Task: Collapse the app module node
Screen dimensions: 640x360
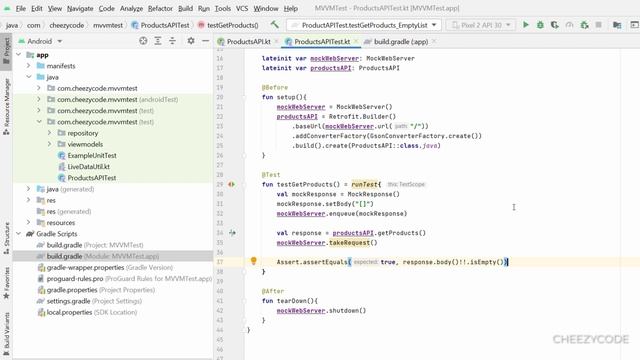Action: (18, 55)
